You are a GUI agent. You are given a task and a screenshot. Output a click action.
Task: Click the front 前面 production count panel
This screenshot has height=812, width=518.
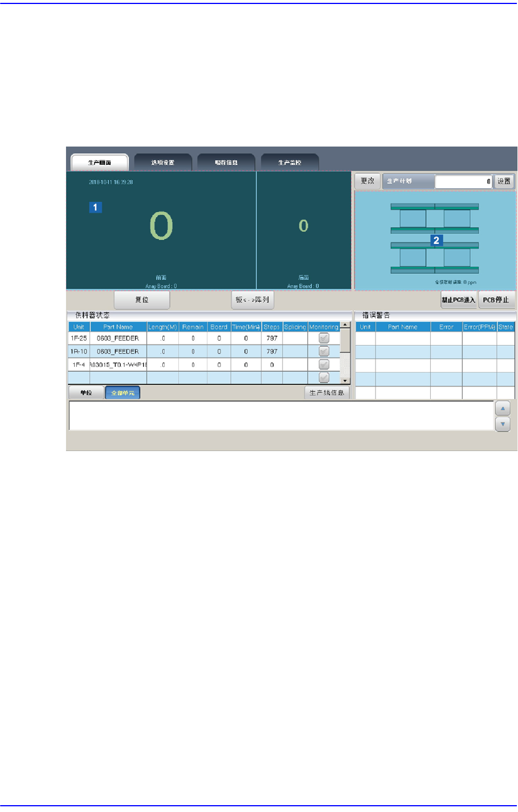point(161,230)
